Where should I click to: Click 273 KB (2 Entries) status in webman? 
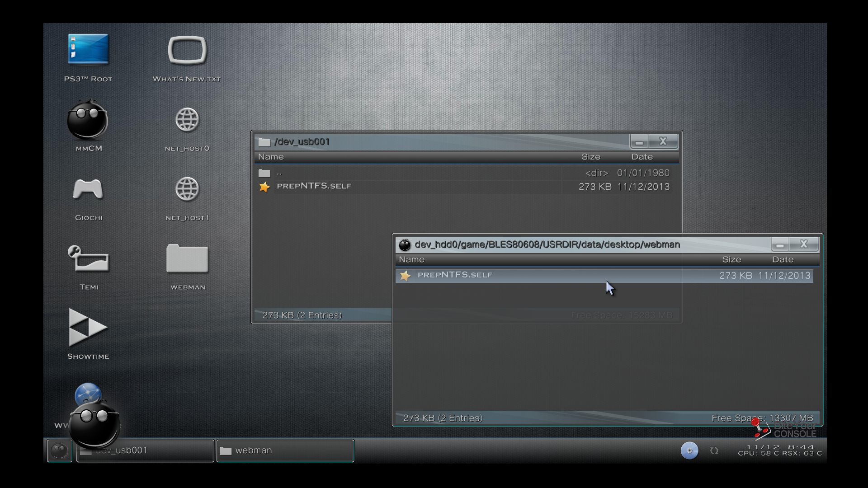(443, 418)
